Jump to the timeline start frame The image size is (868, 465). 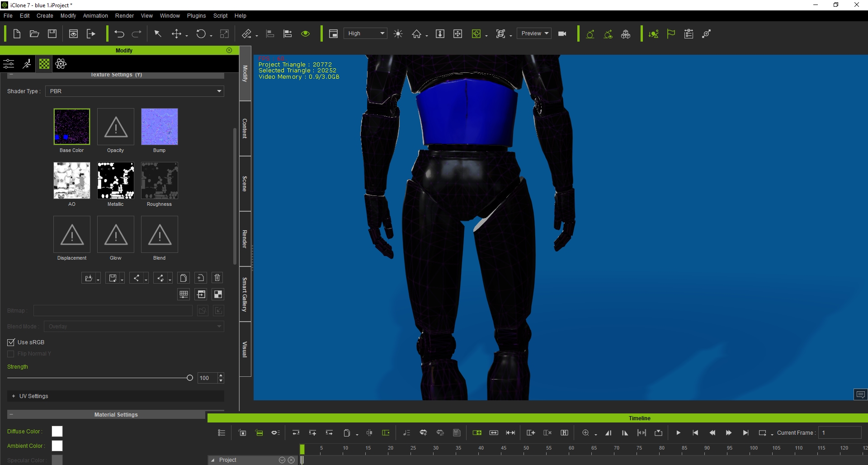[695, 433]
